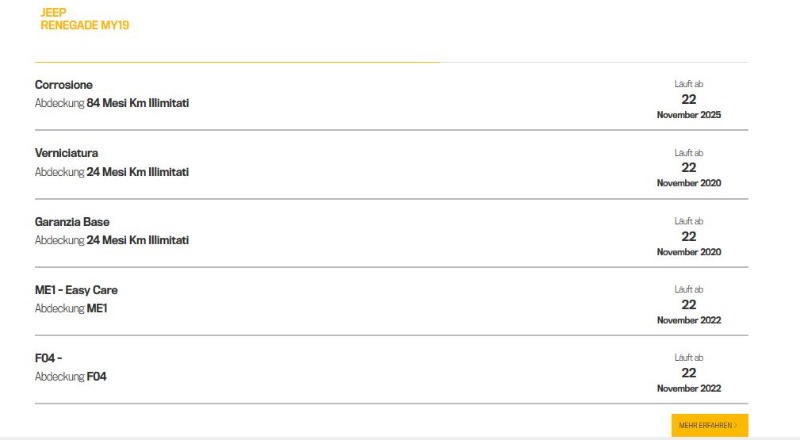
Task: Click the Abdeckung ME1 coverage text
Action: click(71, 309)
